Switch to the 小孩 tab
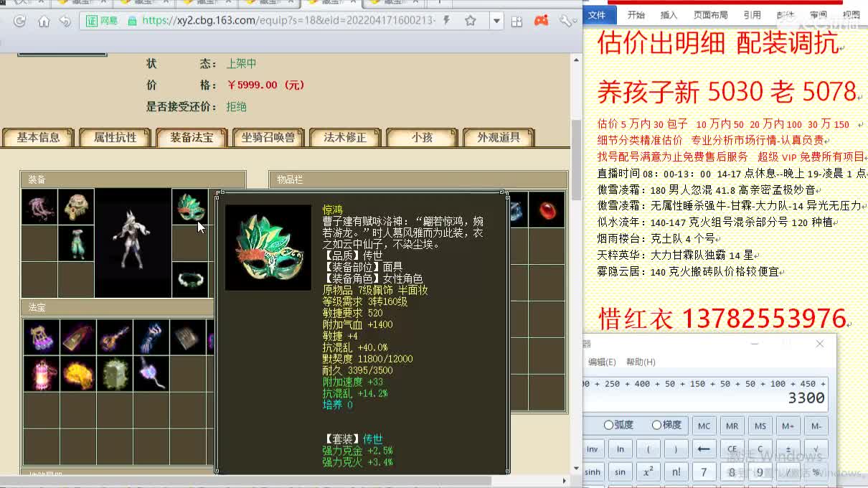This screenshot has height=488, width=868. coord(422,137)
